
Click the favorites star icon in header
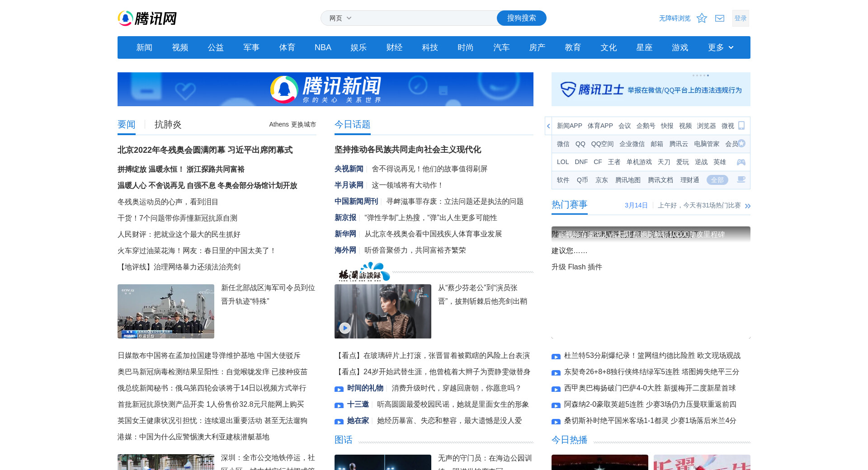coord(702,18)
